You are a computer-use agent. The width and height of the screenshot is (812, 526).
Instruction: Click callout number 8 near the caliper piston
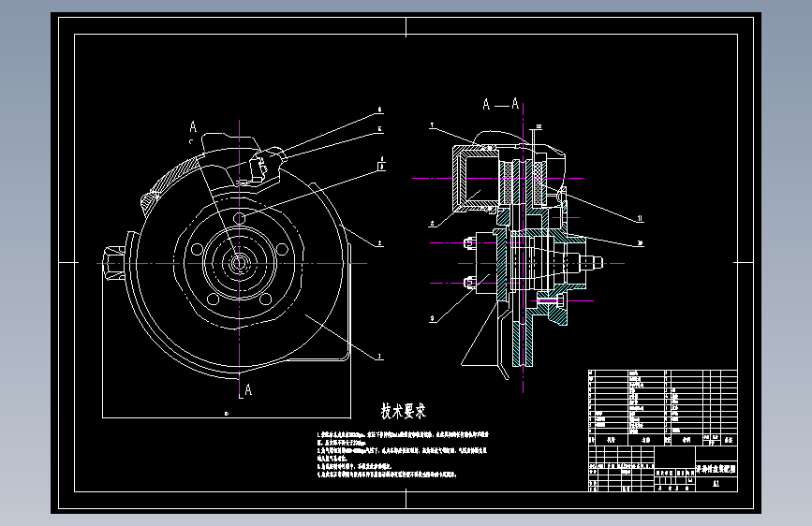click(x=433, y=224)
